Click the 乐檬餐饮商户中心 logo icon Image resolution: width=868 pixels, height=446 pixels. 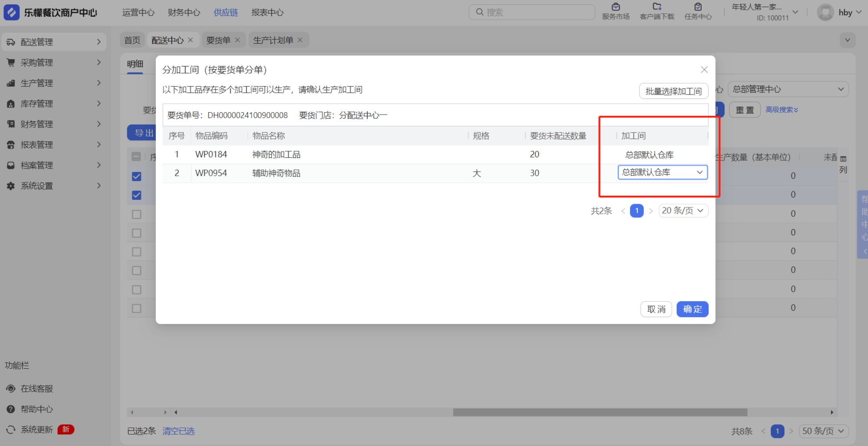12,12
